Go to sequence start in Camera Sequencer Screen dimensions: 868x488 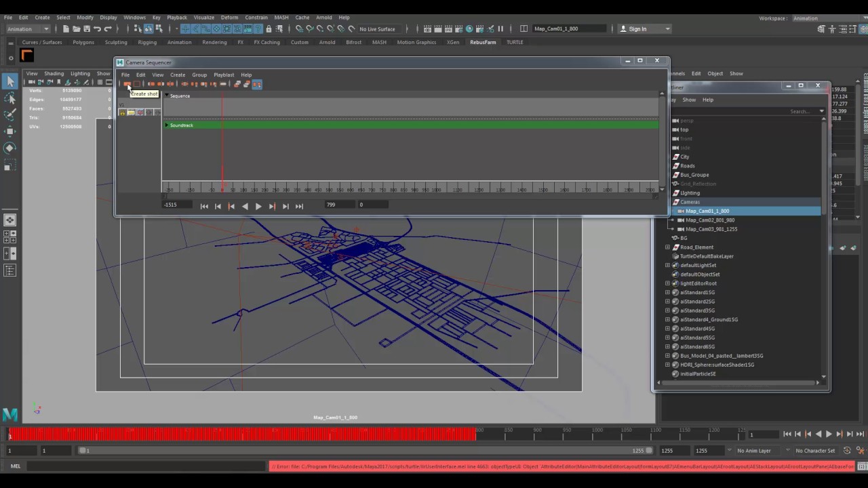coord(204,206)
